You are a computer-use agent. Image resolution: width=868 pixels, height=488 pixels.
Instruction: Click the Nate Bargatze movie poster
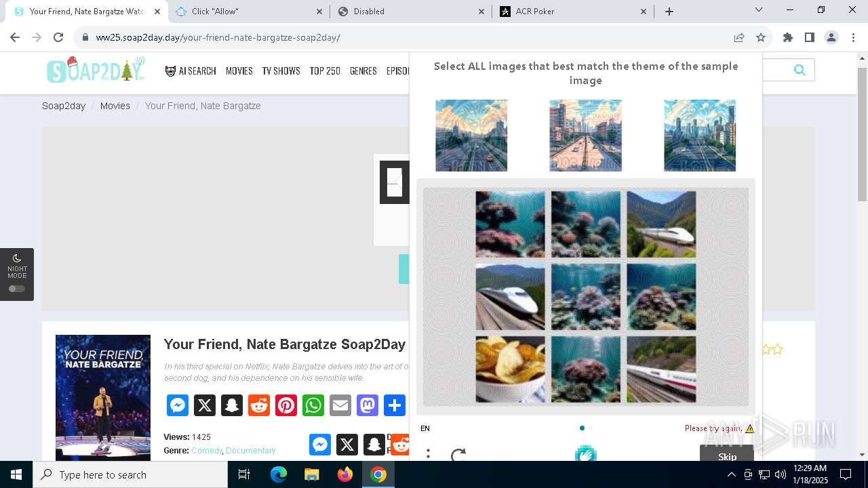point(103,398)
